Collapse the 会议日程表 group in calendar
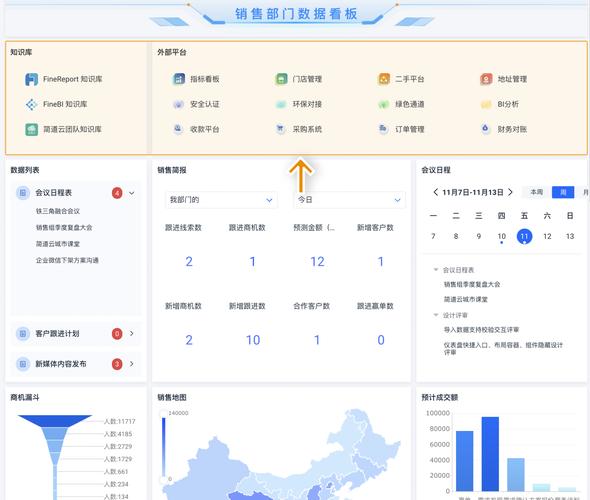This screenshot has width=590, height=500. coord(436,270)
